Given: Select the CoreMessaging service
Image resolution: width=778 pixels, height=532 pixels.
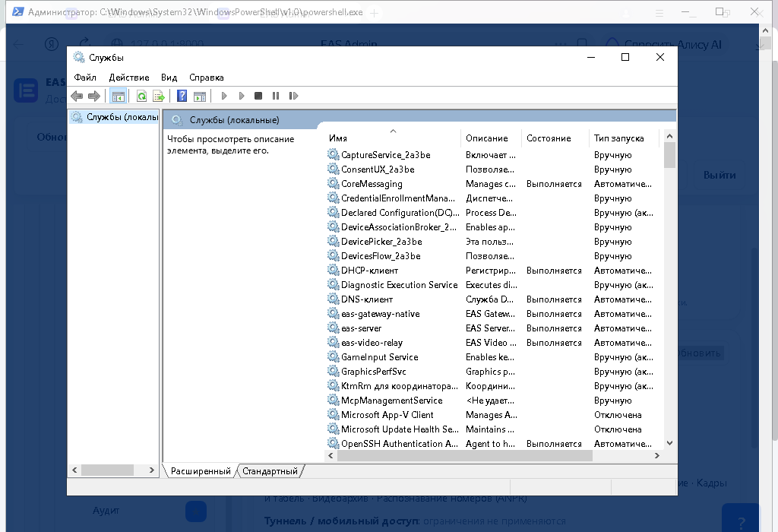Looking at the screenshot, I should point(372,184).
